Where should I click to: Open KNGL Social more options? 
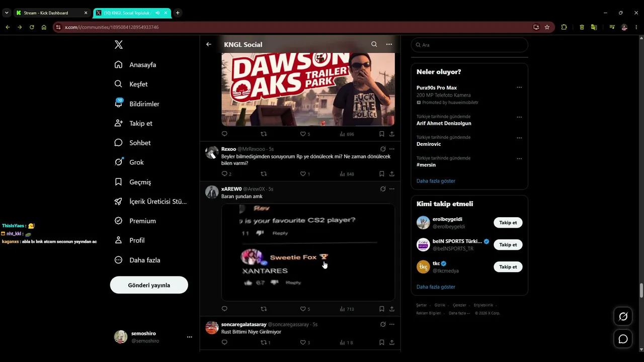click(389, 44)
